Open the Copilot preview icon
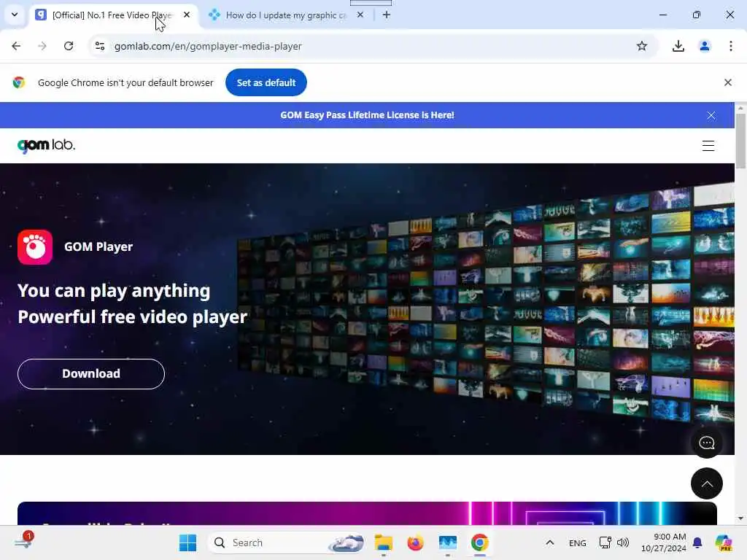 pos(724,542)
